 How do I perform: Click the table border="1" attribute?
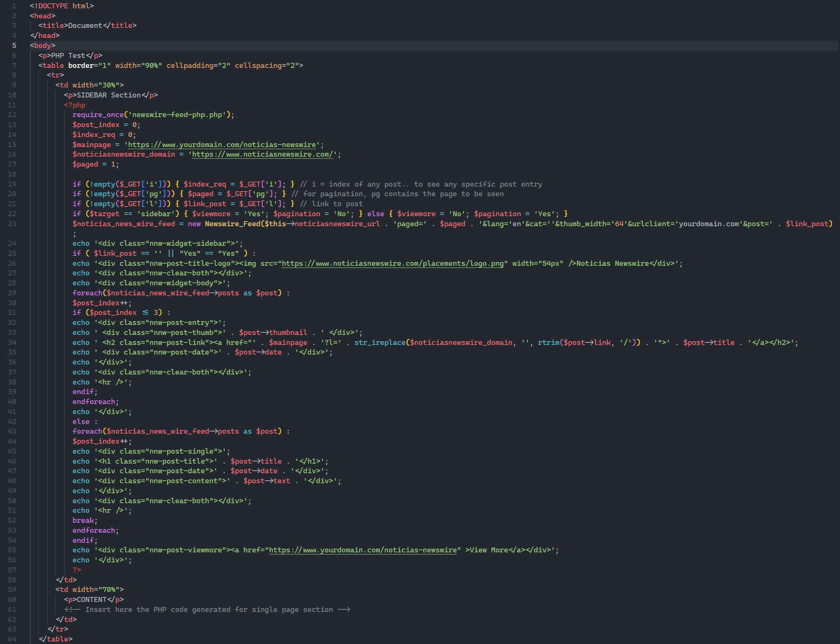90,65
